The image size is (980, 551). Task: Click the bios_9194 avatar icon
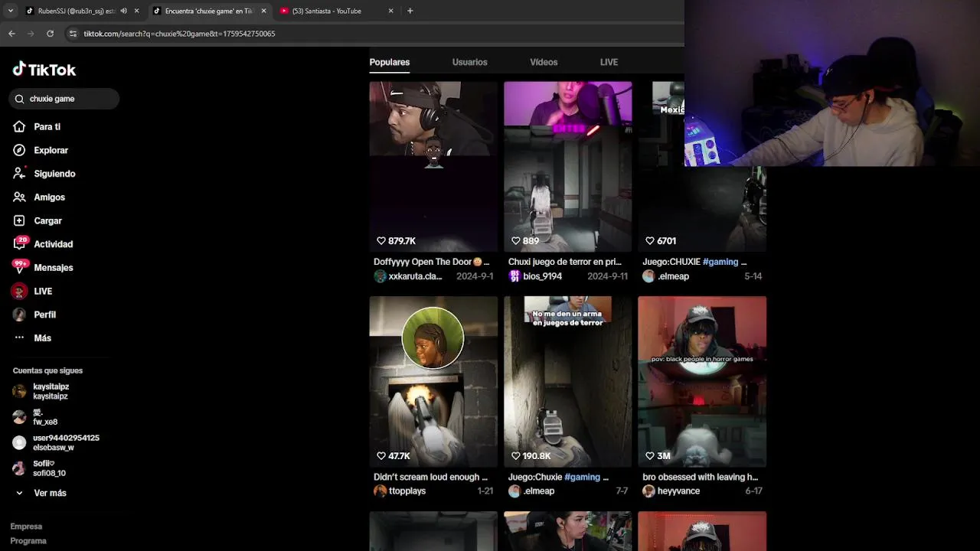pos(514,276)
